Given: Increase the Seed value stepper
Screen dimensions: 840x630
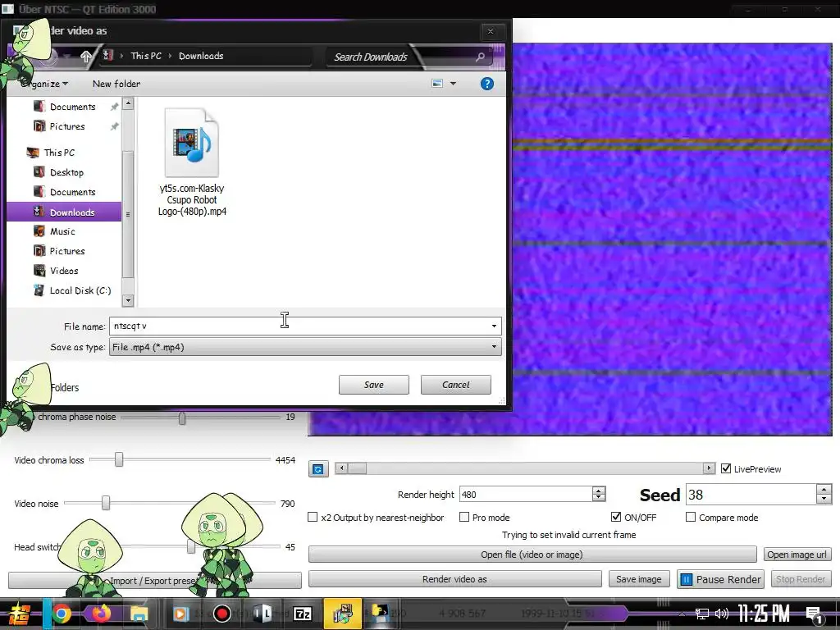Looking at the screenshot, I should pyautogui.click(x=824, y=489).
